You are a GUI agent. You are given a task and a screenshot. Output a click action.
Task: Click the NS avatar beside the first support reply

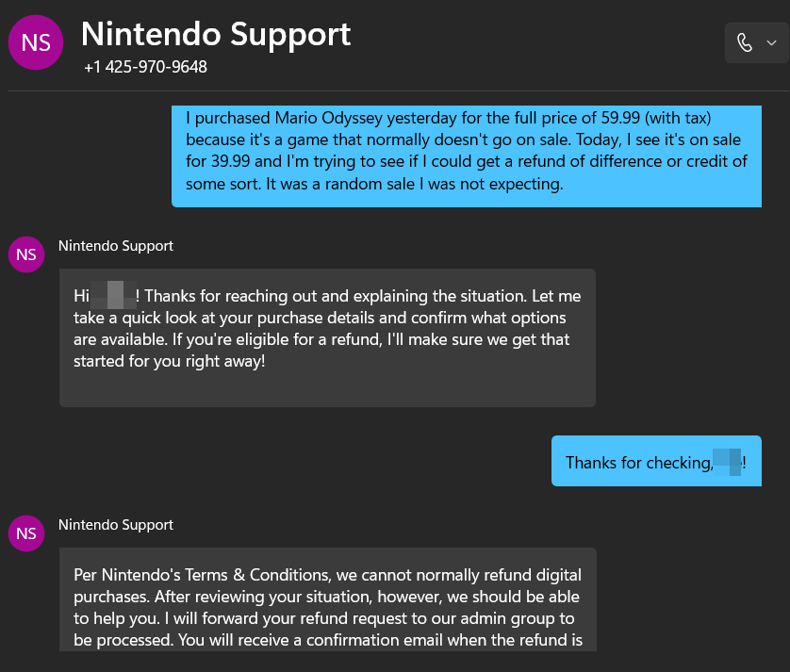(25, 254)
